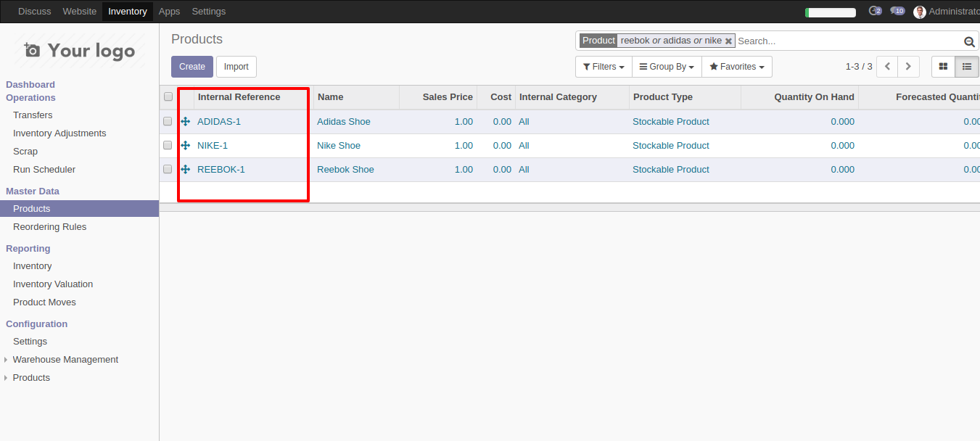This screenshot has height=441, width=980.
Task: Open Settings in the top navigation bar
Action: coord(209,12)
